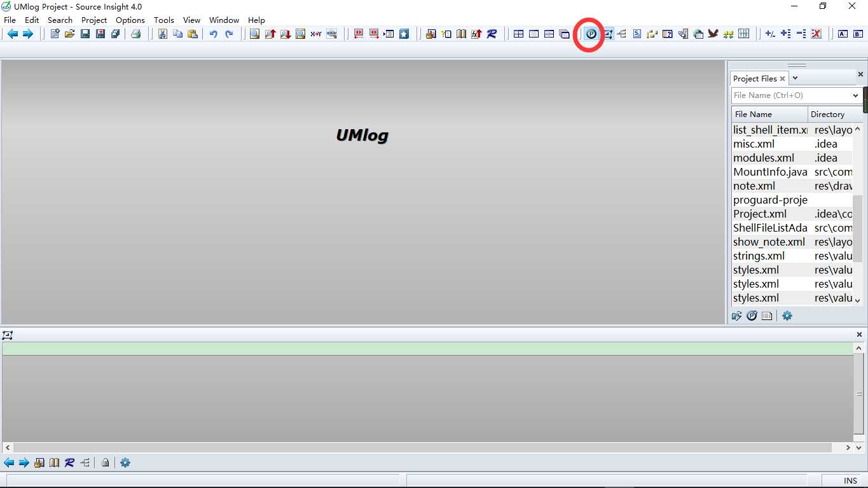This screenshot has height=488, width=868.
Task: Open the Search menu
Action: (x=60, y=20)
